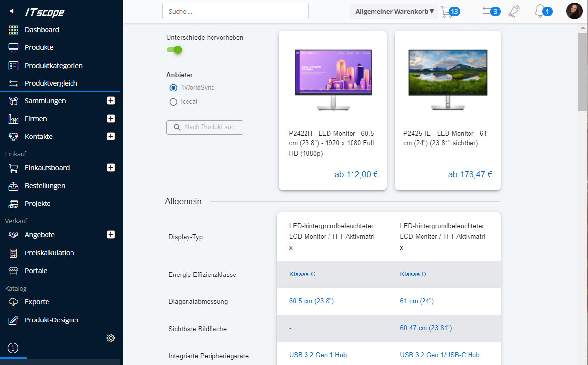
Task: Add new Einkaufsboard entry with plus button
Action: coord(111,168)
